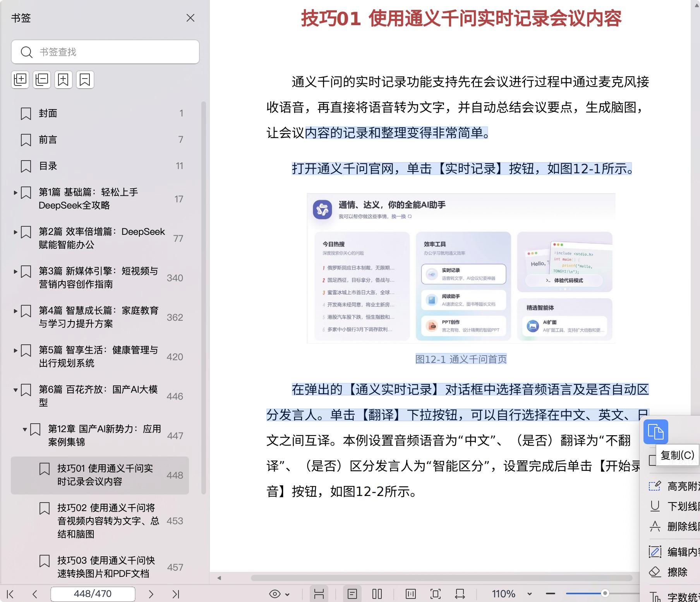700x602 pixels.
Task: Click the 448/470 page number field
Action: [93, 594]
